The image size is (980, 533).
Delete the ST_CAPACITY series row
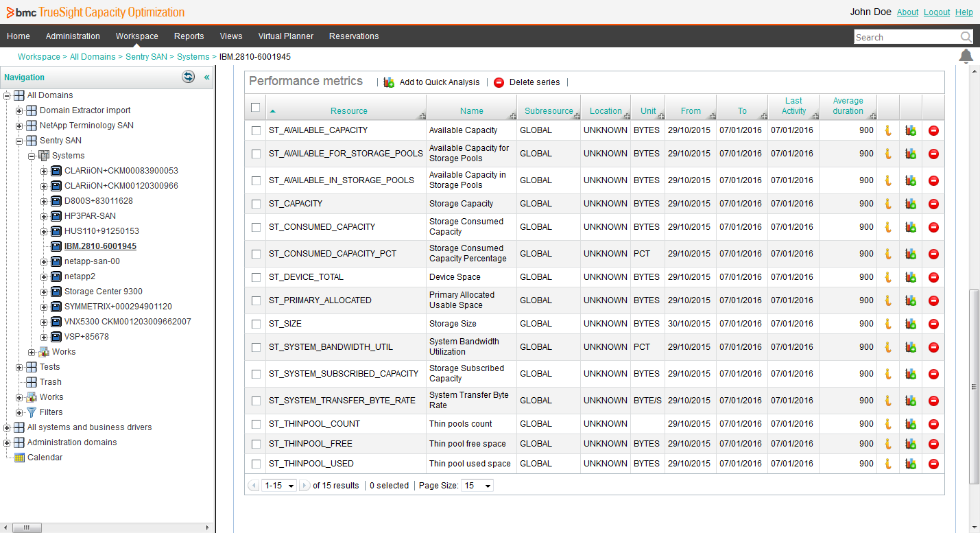(933, 204)
